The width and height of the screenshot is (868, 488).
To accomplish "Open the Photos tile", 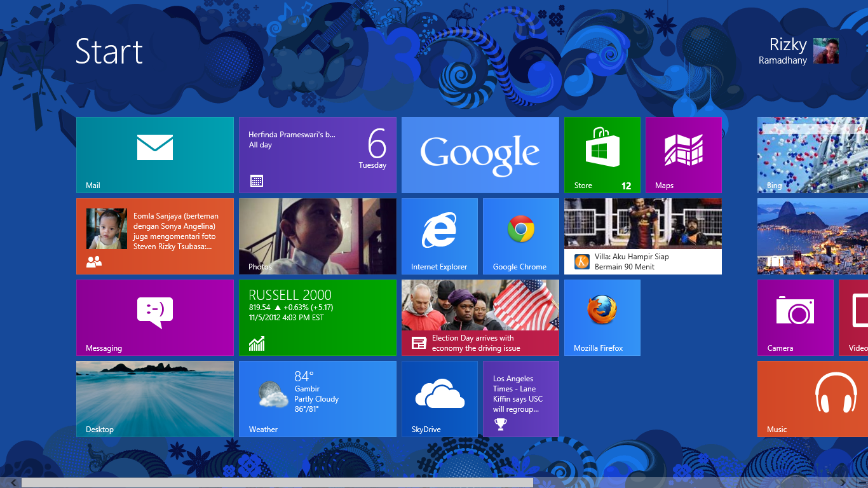I will [318, 236].
